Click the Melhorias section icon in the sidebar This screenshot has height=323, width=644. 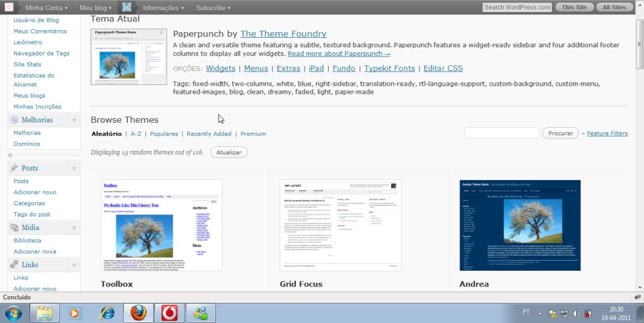[x=13, y=120]
